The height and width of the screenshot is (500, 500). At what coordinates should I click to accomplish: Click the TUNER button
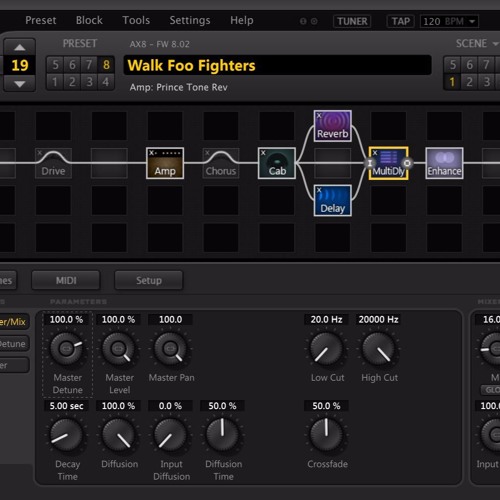coord(352,21)
